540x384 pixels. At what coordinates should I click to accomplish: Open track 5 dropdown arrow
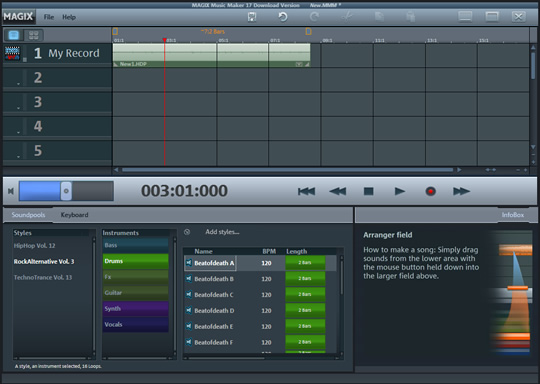18,157
